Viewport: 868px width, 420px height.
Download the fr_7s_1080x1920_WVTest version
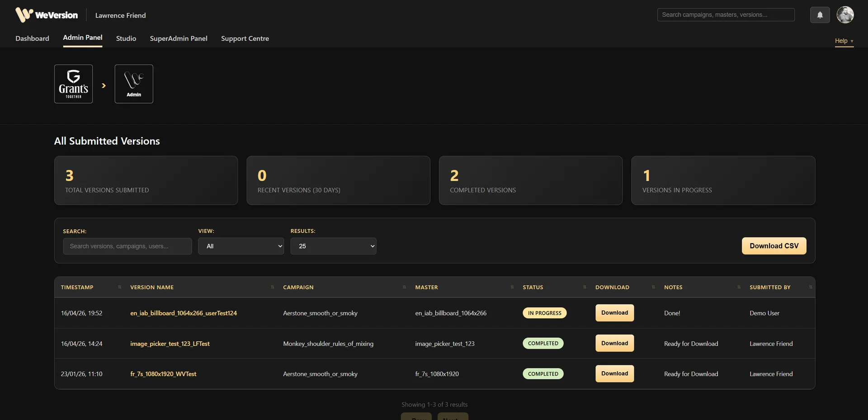(x=614, y=373)
